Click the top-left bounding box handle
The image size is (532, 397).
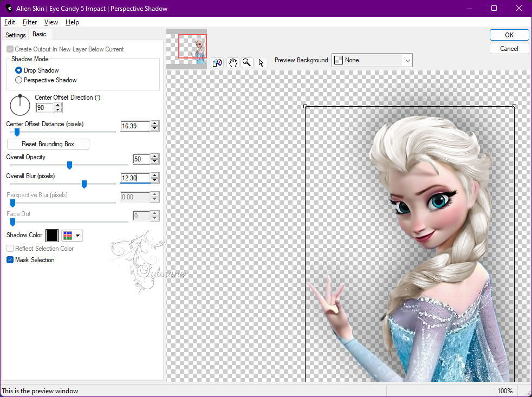(306, 107)
